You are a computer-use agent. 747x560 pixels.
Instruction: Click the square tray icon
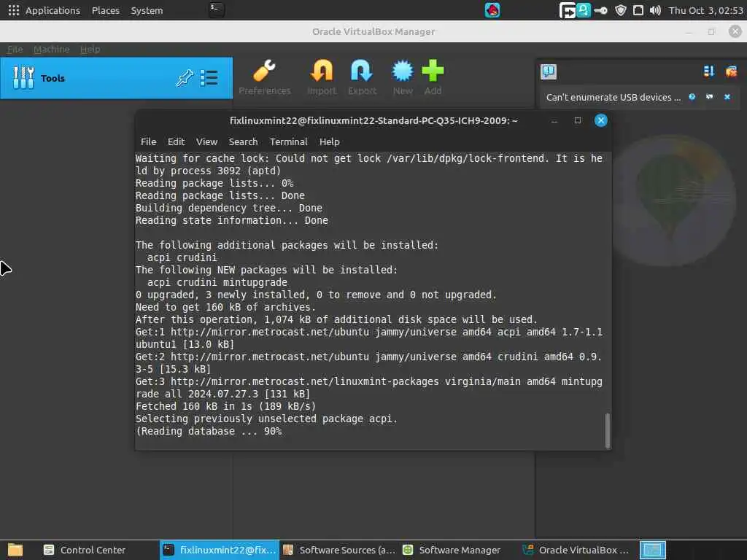click(638, 10)
